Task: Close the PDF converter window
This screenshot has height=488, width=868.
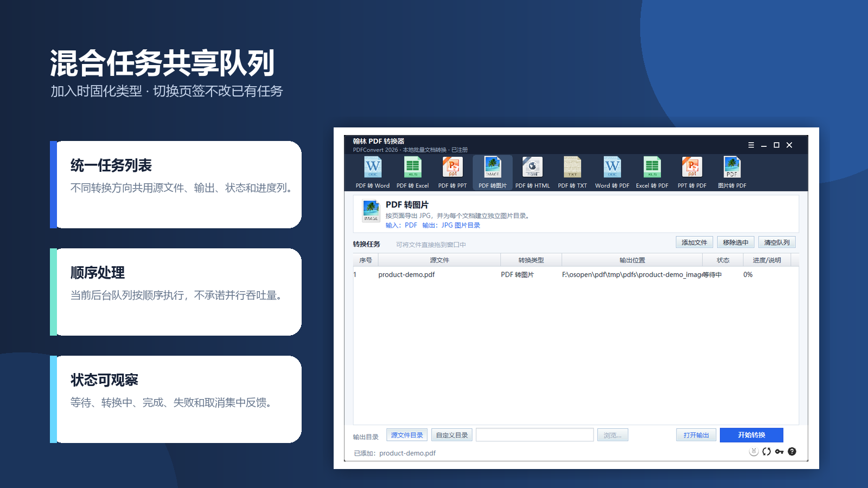Action: tap(789, 145)
